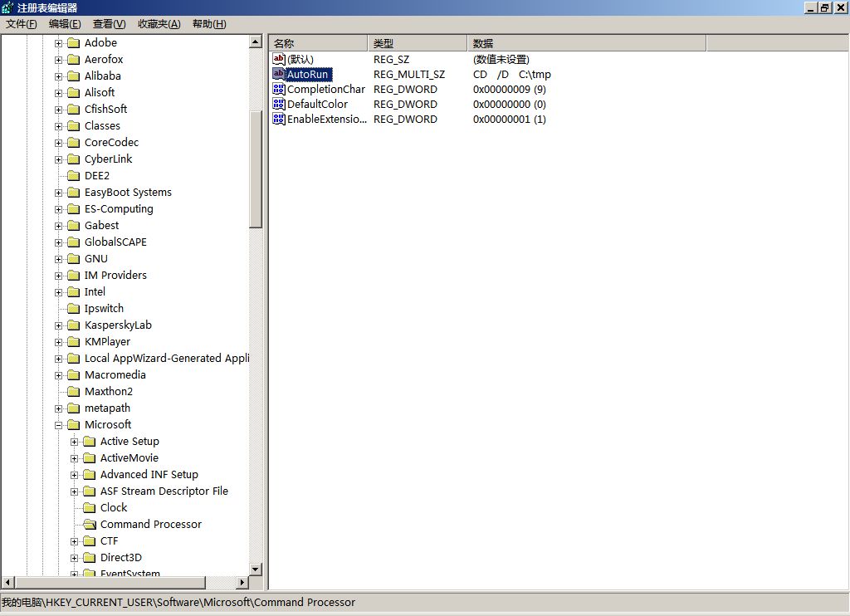850x616 pixels.
Task: Expand the Adobe registry key
Action: pyautogui.click(x=59, y=42)
